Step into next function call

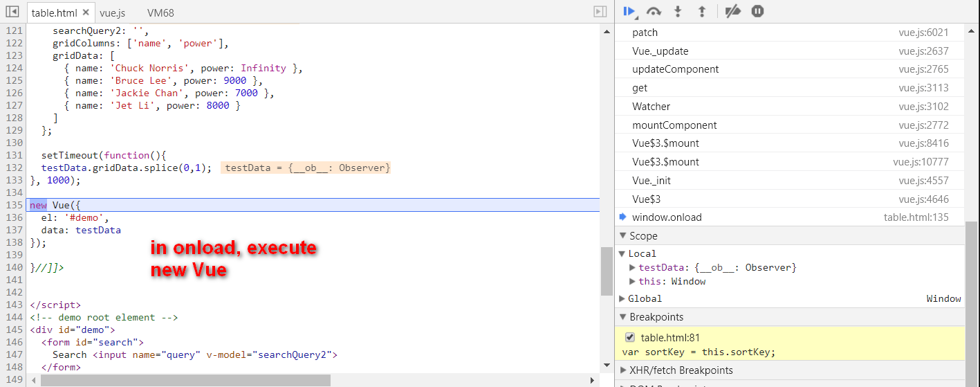pyautogui.click(x=678, y=11)
